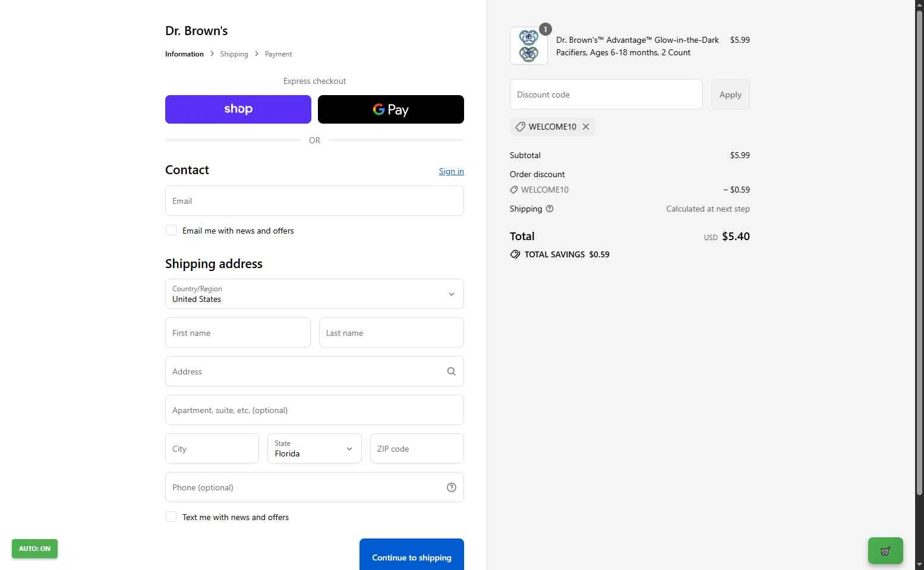
Task: Click the pacifier product thumbnail
Action: click(529, 46)
